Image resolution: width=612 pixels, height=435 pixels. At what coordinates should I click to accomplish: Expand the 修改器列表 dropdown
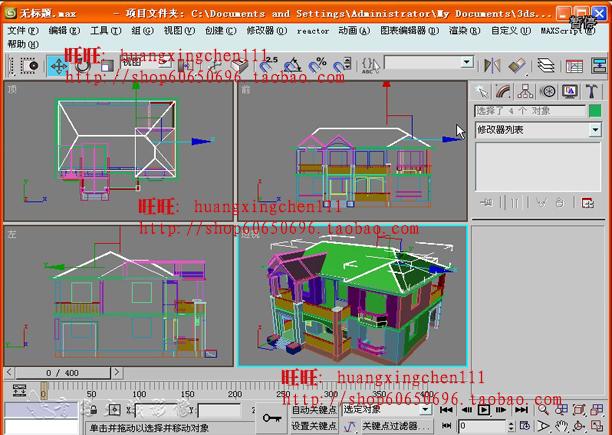point(595,130)
